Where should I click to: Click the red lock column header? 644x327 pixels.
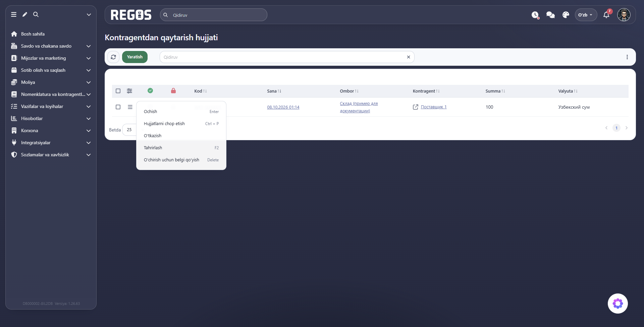click(173, 91)
